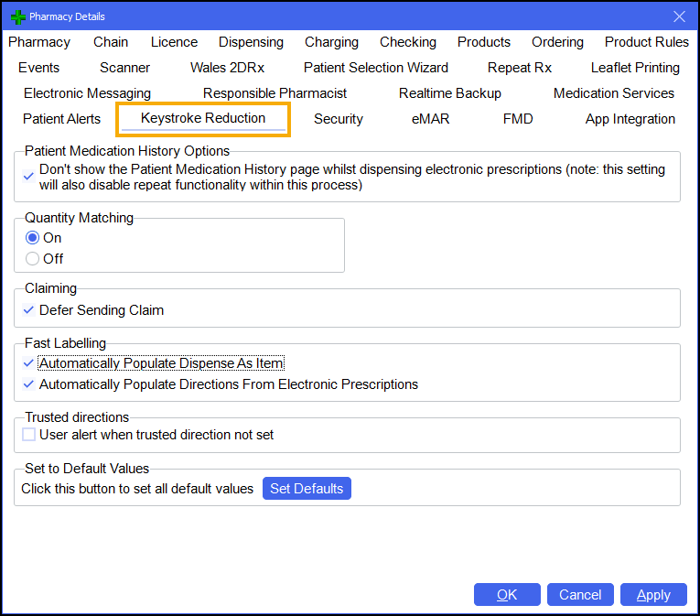Uncheck Automatically Populate Dispense As Item

pyautogui.click(x=29, y=363)
